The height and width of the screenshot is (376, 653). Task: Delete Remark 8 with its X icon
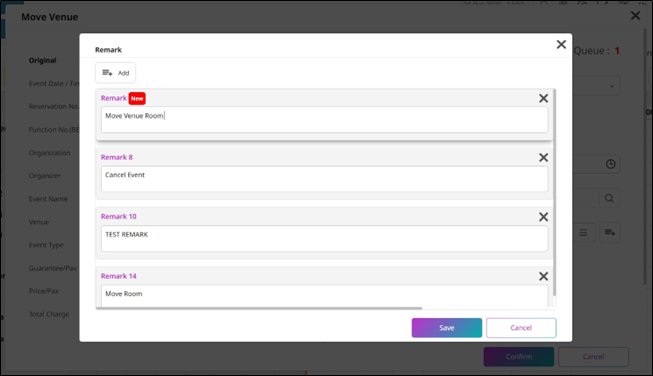click(x=543, y=157)
